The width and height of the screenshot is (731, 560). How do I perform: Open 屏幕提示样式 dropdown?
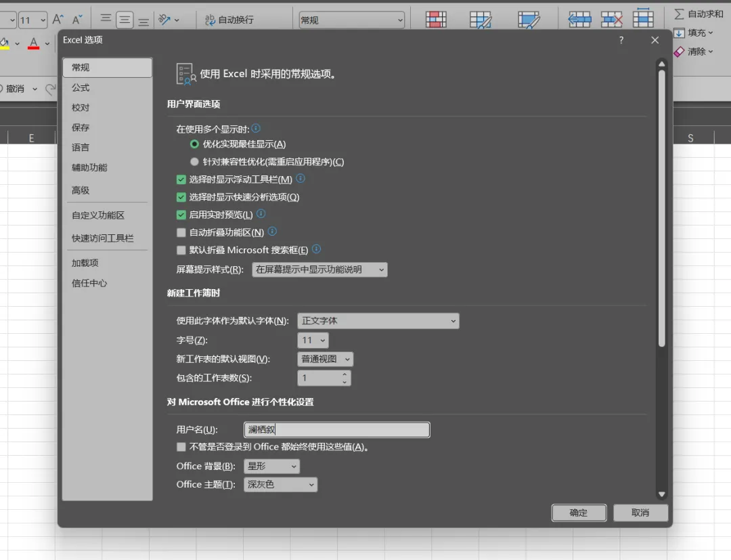click(319, 270)
